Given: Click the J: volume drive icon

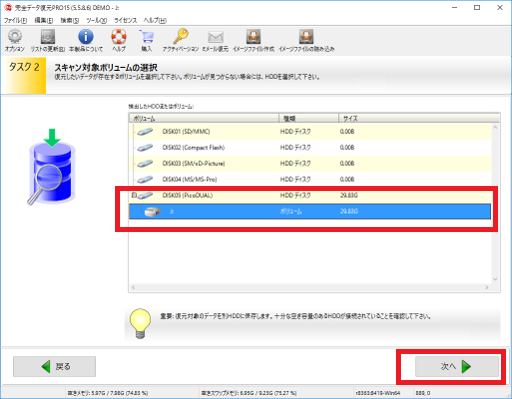Looking at the screenshot, I should 153,211.
